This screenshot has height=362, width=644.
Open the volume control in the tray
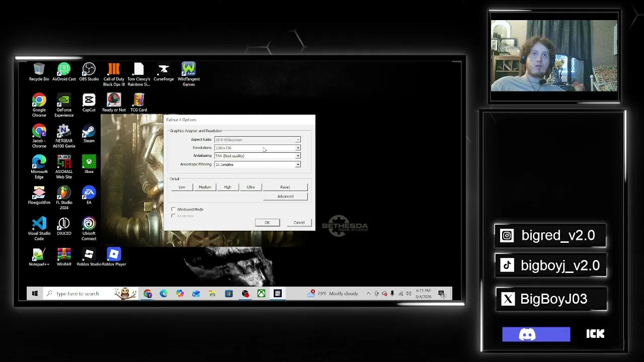point(409,294)
